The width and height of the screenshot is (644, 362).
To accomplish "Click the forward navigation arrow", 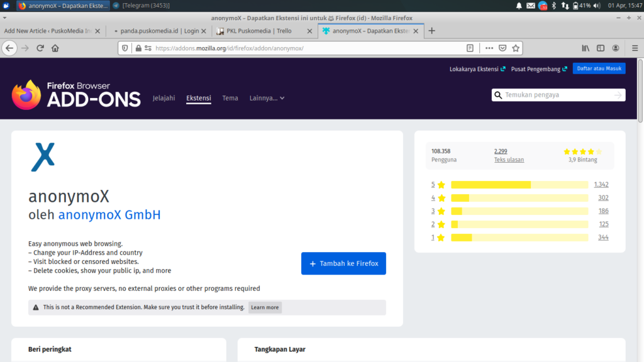I will pos(25,48).
